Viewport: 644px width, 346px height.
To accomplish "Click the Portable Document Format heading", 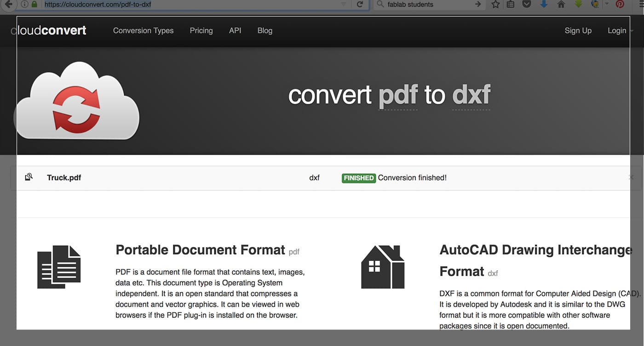I will (201, 250).
